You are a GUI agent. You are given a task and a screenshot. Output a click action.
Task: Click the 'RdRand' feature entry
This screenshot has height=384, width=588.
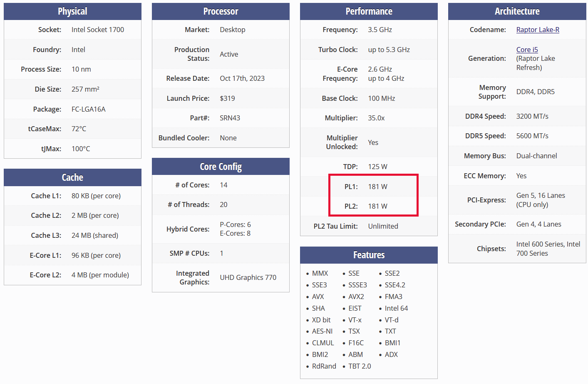(324, 366)
